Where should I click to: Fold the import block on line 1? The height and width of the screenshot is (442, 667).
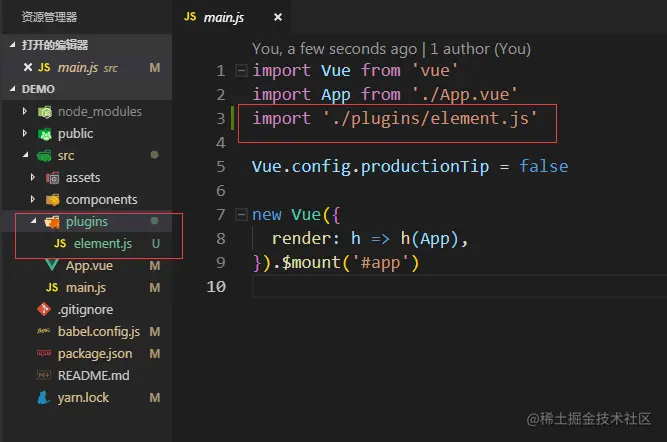click(x=240, y=70)
